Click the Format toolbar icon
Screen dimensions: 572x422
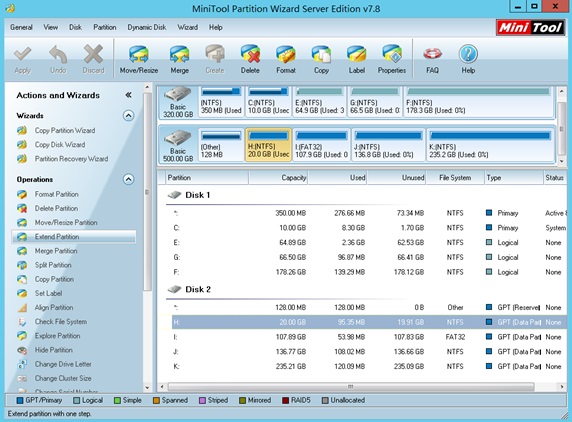286,60
